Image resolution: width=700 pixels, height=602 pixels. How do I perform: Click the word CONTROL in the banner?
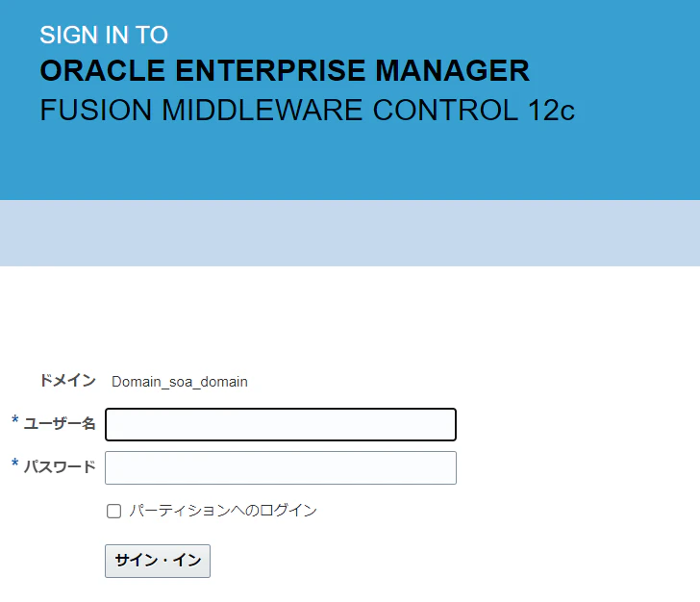click(x=445, y=110)
